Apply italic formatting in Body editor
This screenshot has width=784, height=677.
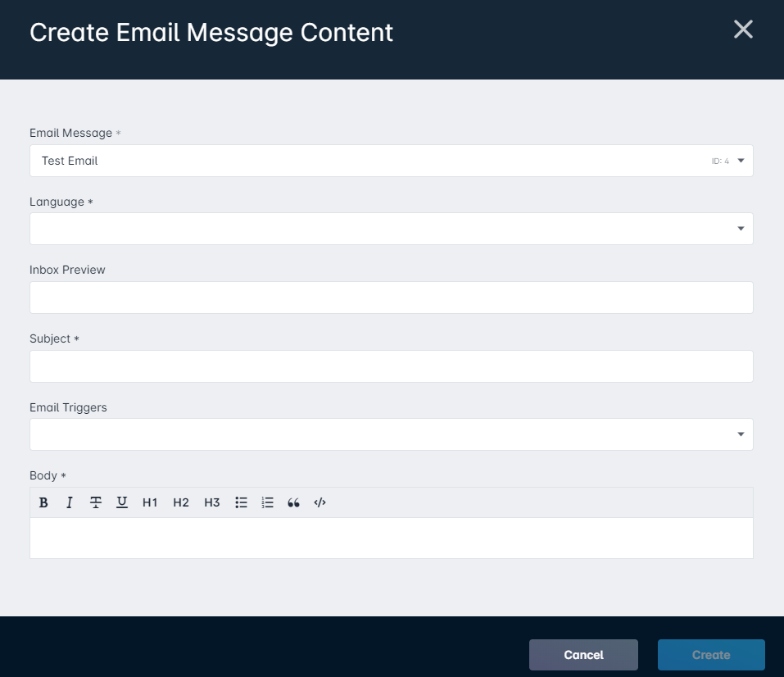[x=70, y=502]
